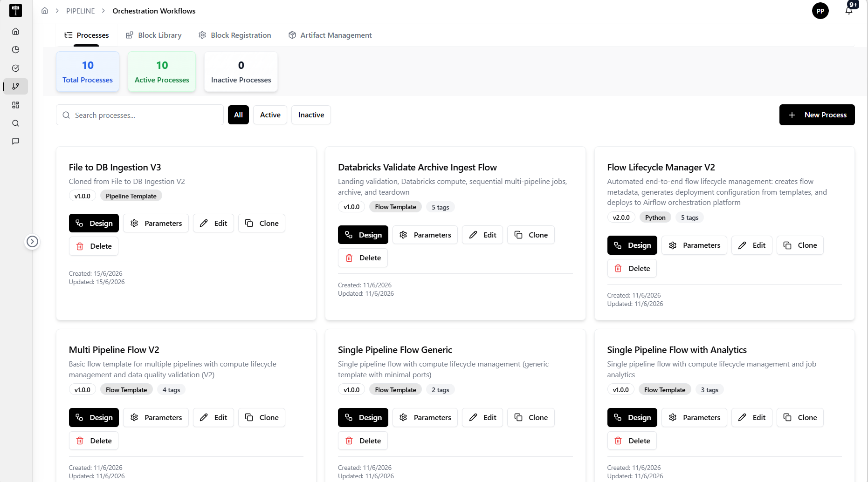868x482 pixels.
Task: Open the pie chart analytics sidebar icon
Action: pyautogui.click(x=15, y=50)
